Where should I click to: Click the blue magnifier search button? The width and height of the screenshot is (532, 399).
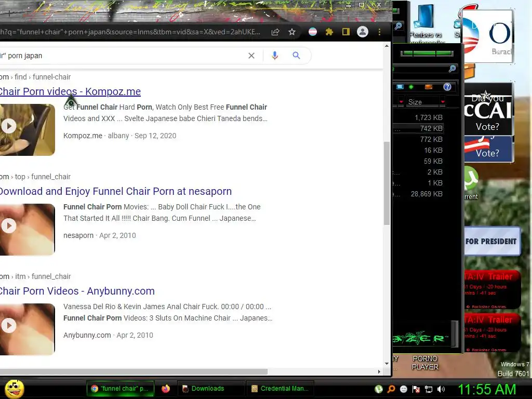click(296, 55)
